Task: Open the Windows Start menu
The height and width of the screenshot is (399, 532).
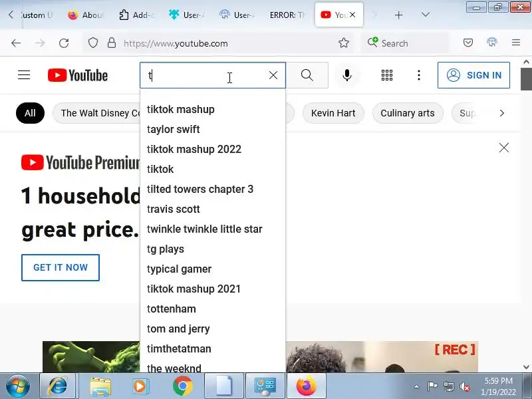Action: (x=17, y=386)
